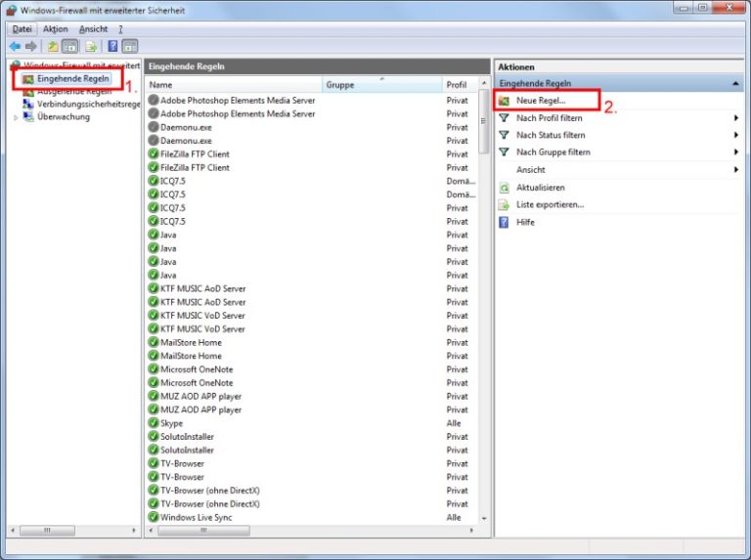751x560 pixels.
Task: Open the Aktion menu
Action: pyautogui.click(x=56, y=29)
